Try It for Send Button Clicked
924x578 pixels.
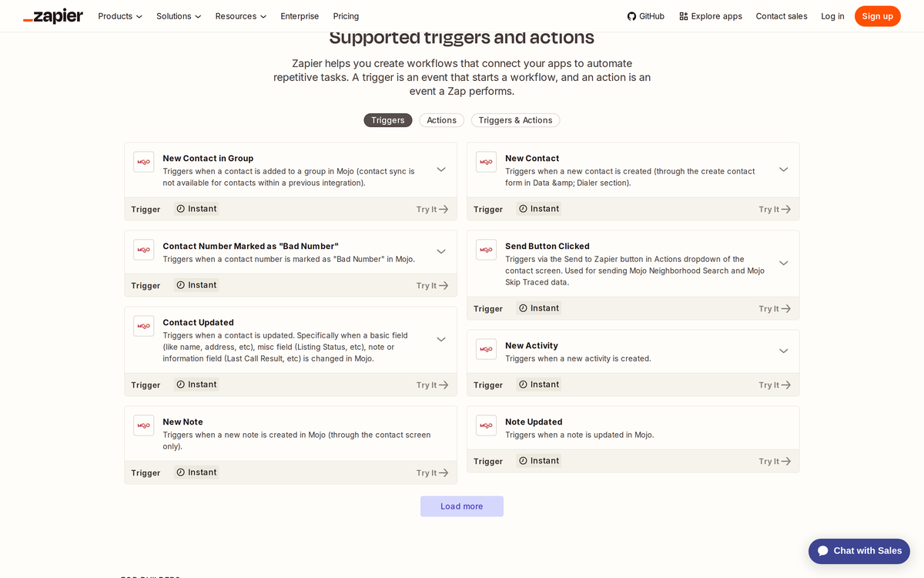(775, 309)
